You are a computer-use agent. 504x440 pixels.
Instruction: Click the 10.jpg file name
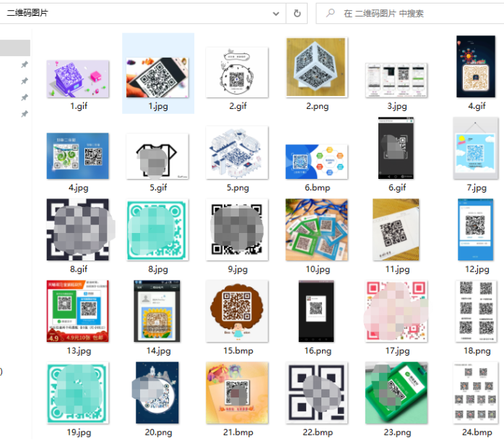[x=318, y=269]
